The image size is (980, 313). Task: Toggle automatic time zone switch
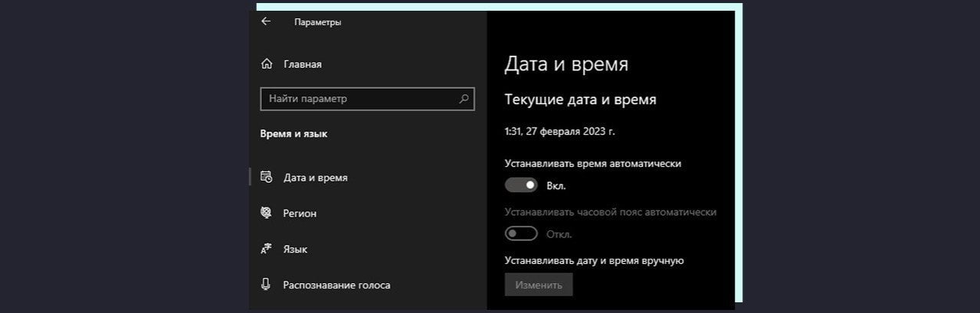[x=521, y=233]
